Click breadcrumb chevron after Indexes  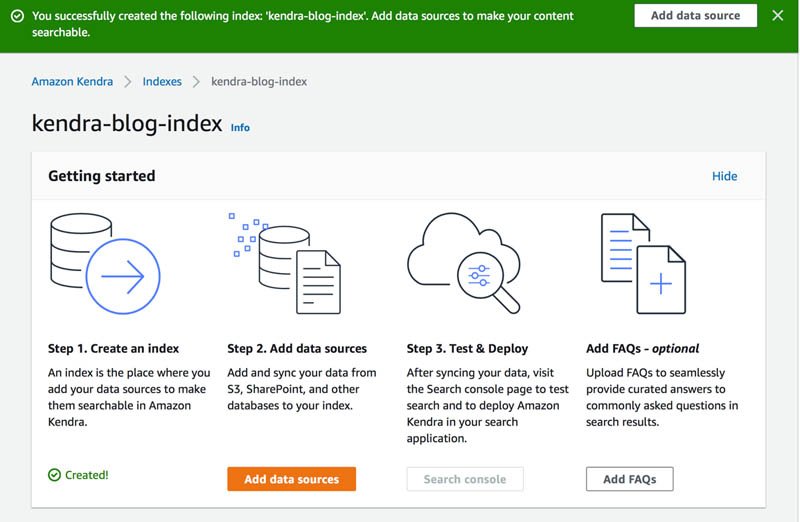pos(196,82)
